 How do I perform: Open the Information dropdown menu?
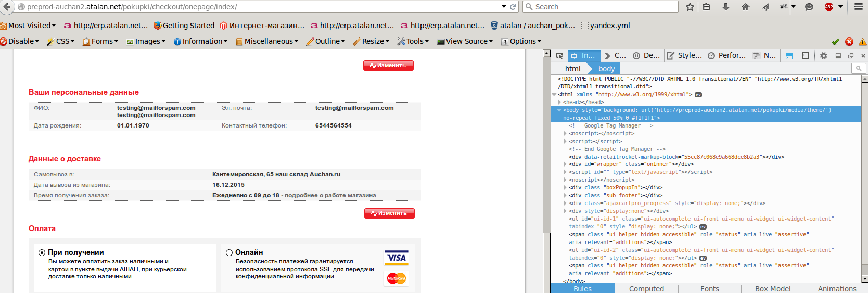click(201, 41)
